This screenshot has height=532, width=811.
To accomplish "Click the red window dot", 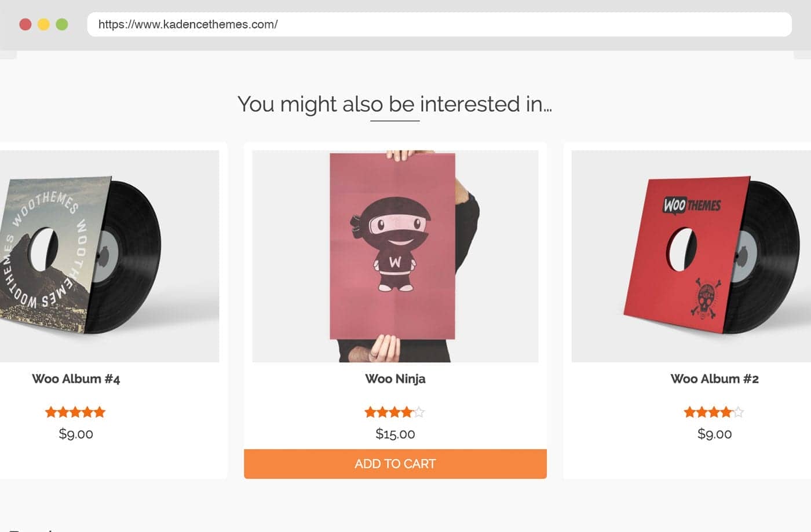I will (25, 24).
